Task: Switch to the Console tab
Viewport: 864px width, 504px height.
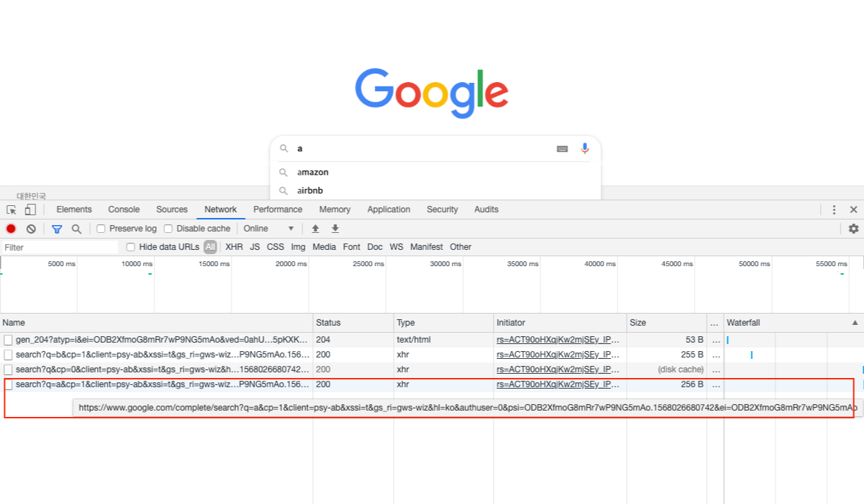Action: pyautogui.click(x=124, y=210)
